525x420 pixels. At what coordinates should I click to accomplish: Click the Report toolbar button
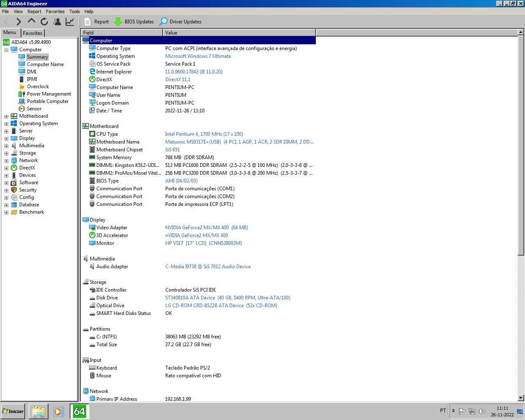(96, 22)
